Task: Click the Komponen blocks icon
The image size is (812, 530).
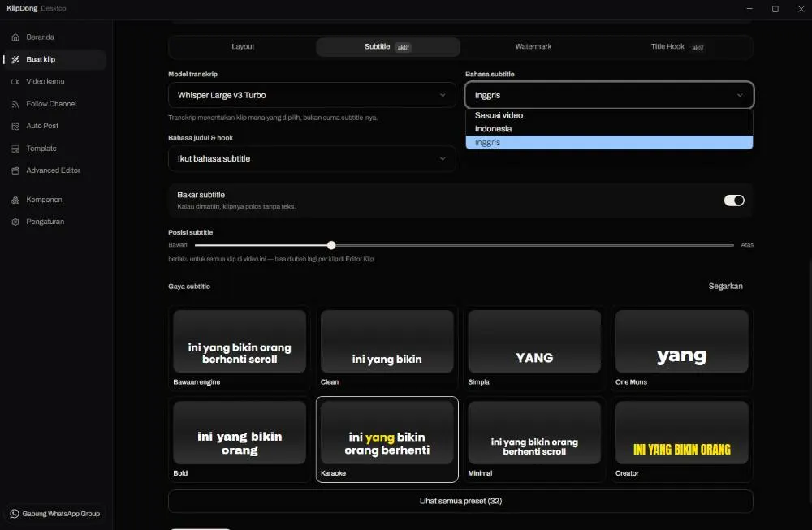Action: click(15, 200)
